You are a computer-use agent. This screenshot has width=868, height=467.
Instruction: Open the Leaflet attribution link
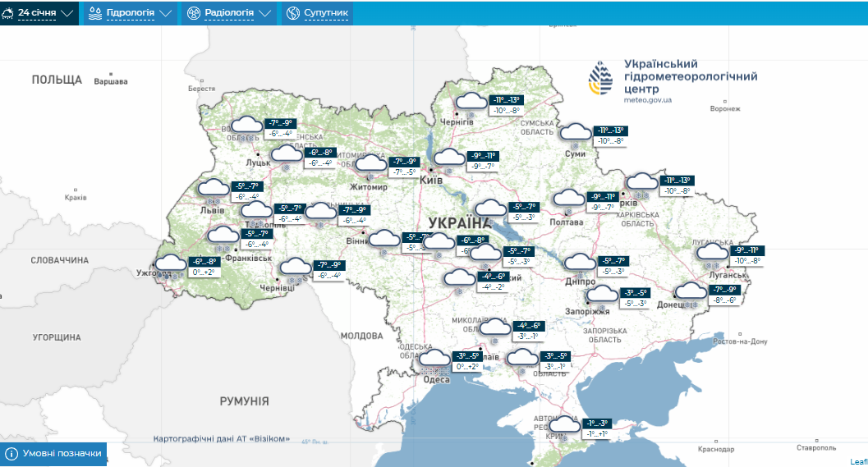coord(858,461)
